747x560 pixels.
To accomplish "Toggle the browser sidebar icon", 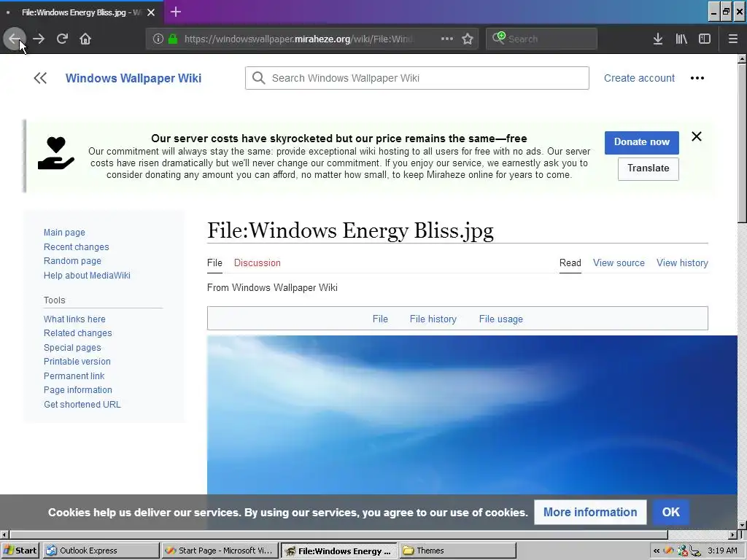I will pos(705,39).
